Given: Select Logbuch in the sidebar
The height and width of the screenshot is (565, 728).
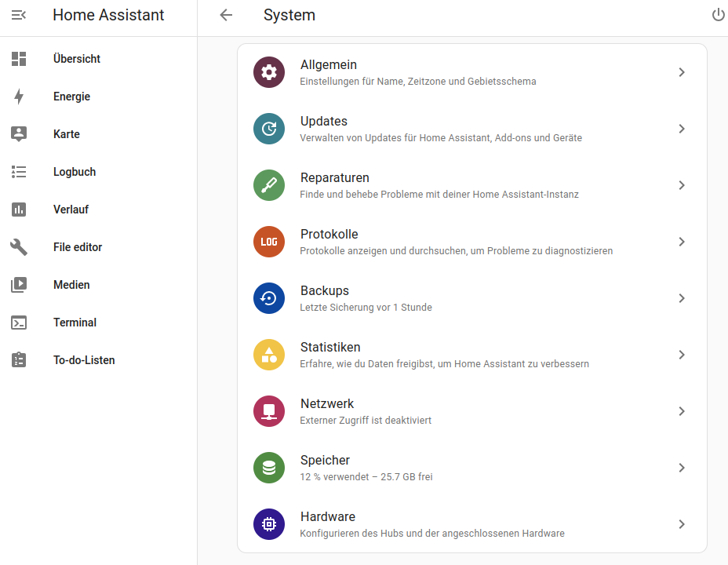Looking at the screenshot, I should point(98,172).
